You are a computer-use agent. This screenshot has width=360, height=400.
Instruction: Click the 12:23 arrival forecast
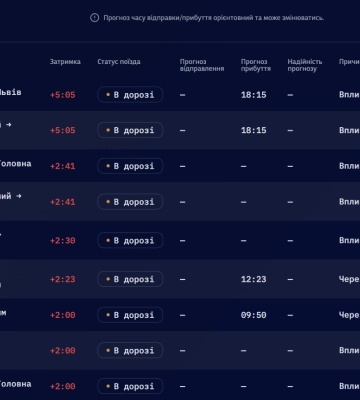(254, 279)
